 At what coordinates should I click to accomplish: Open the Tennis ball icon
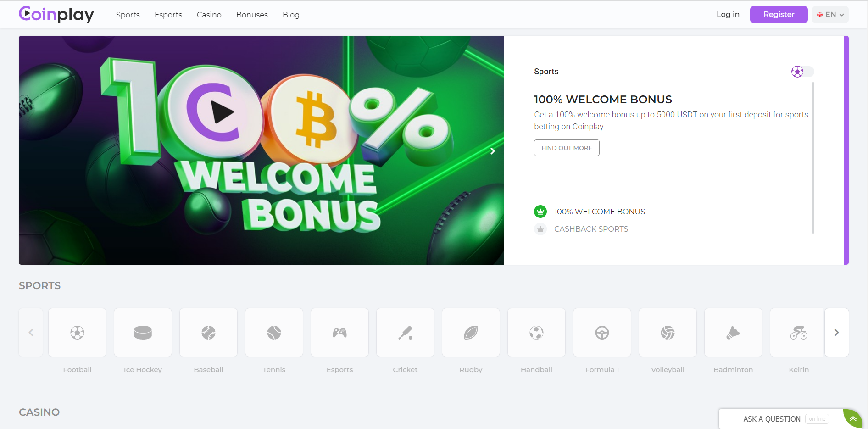274,332
